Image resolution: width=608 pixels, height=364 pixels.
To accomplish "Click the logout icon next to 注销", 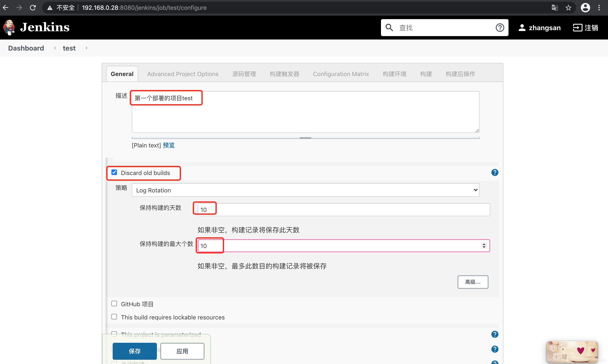I will (x=578, y=28).
